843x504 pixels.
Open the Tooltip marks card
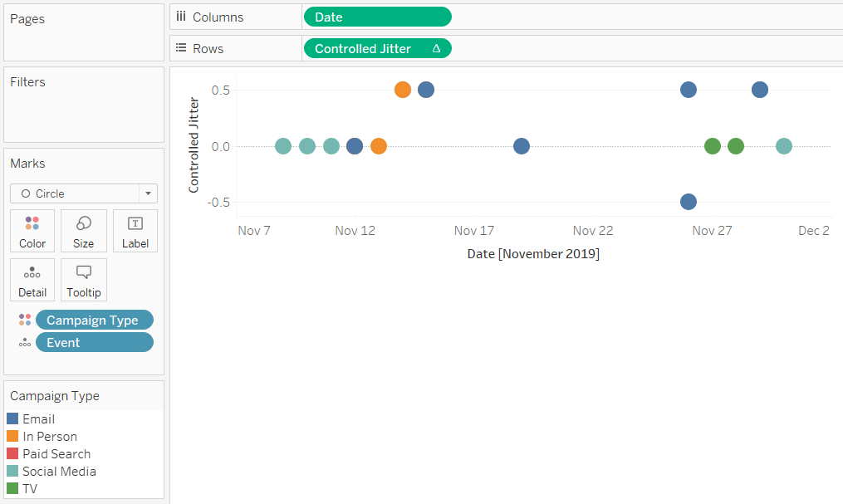pyautogui.click(x=83, y=280)
